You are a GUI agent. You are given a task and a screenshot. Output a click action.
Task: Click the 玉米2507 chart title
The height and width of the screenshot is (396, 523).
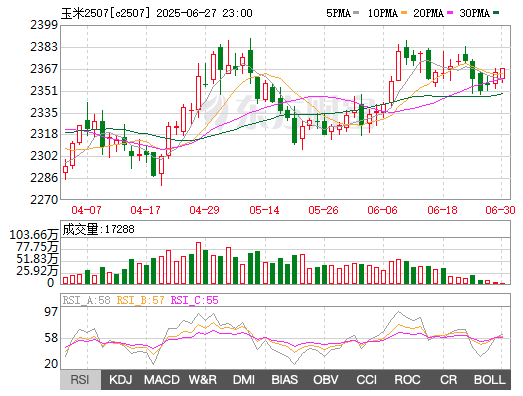[85, 13]
